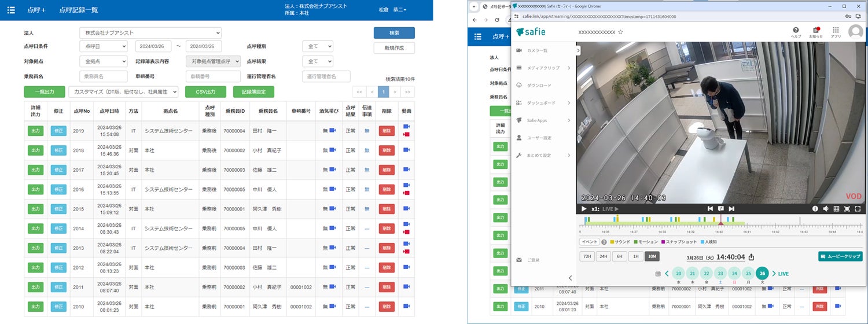Jump to next event in player
This screenshot has height=324, width=868.
731,208
